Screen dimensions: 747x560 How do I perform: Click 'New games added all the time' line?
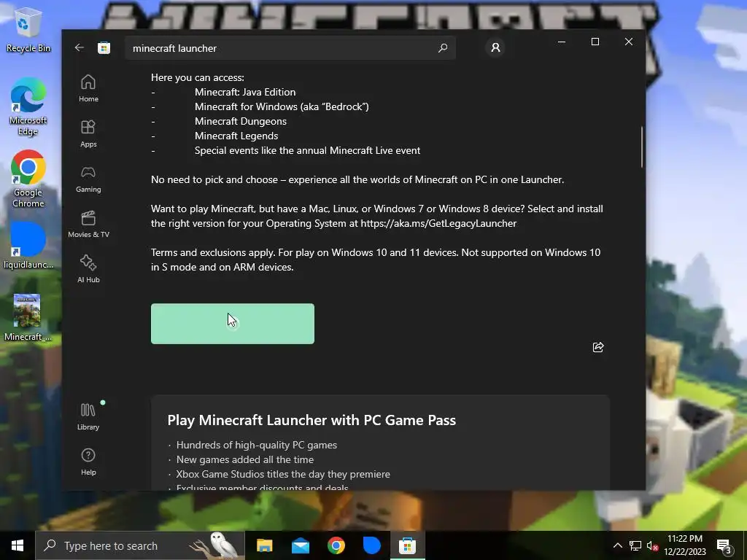click(245, 459)
